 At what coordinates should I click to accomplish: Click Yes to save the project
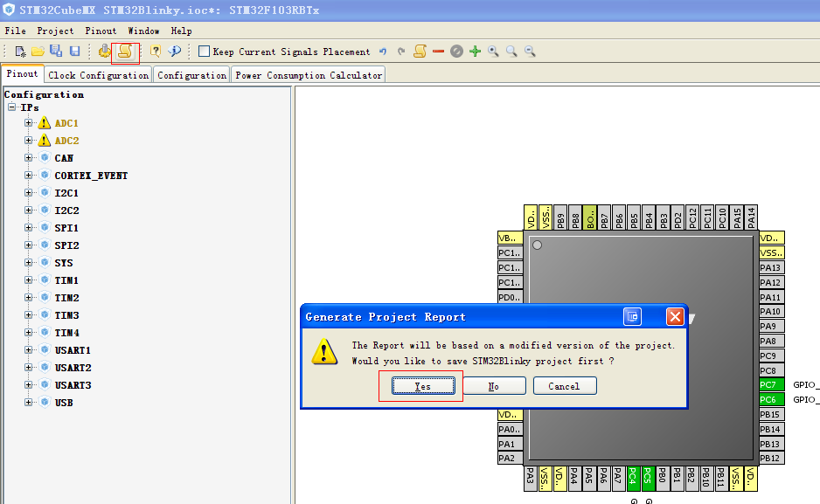pos(423,386)
